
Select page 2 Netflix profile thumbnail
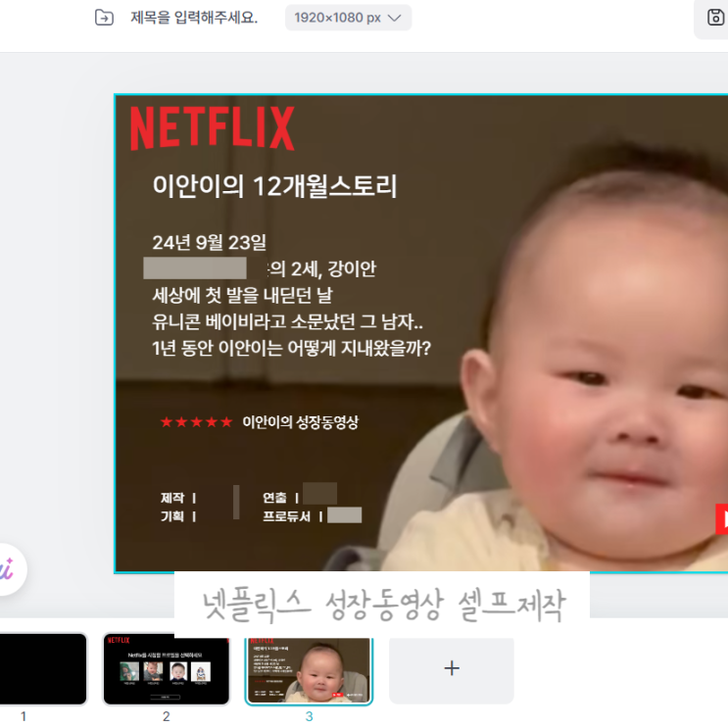pos(167,669)
